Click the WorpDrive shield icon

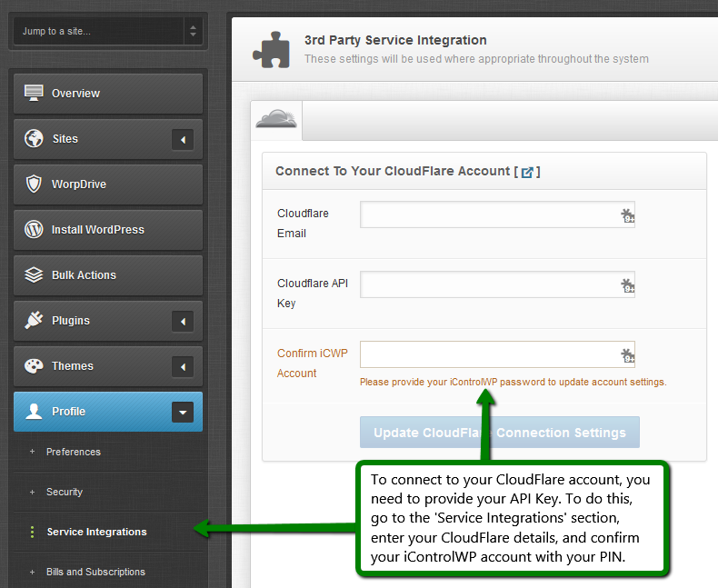coord(34,184)
